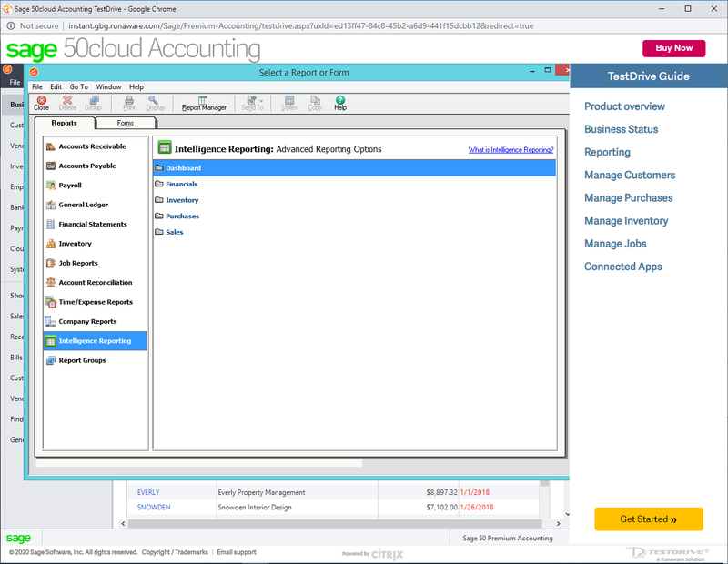
Task: Open the Report Manager toolbar icon
Action: (x=204, y=103)
